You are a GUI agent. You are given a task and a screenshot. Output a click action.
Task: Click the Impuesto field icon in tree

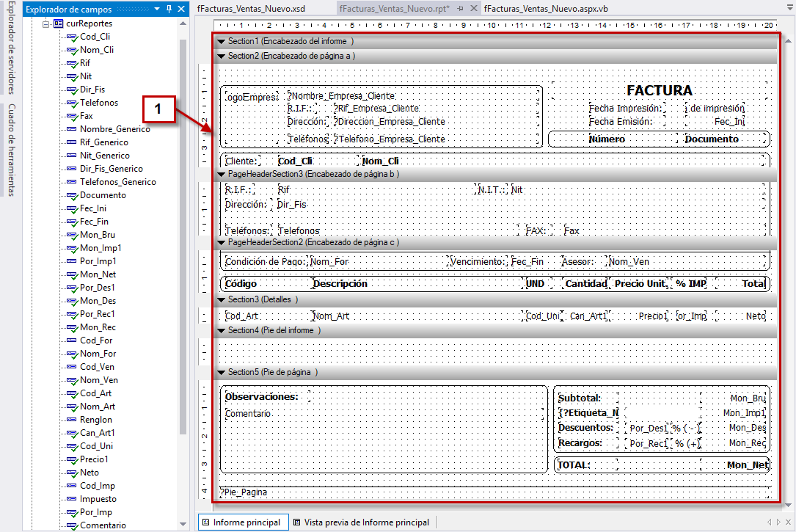71,499
